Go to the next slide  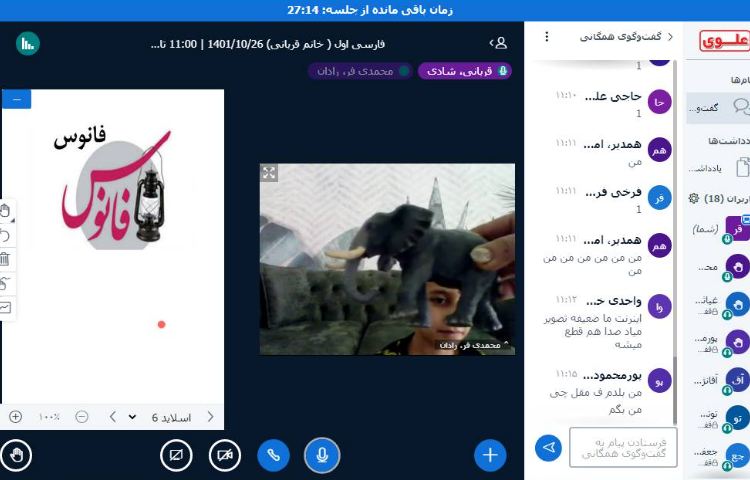tap(210, 417)
